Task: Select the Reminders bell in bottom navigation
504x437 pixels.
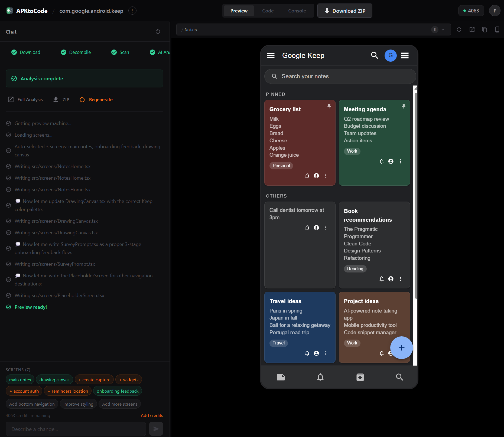Action: [320, 377]
